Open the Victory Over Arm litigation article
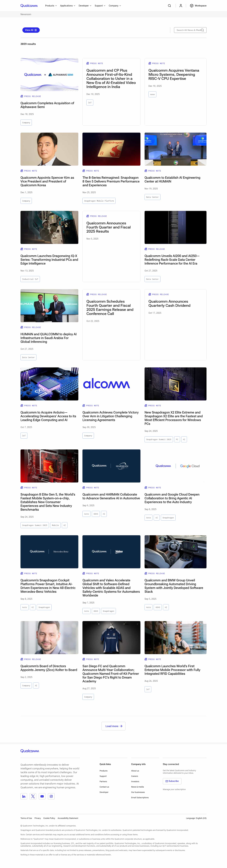This screenshot has height=868, width=227. [111, 416]
